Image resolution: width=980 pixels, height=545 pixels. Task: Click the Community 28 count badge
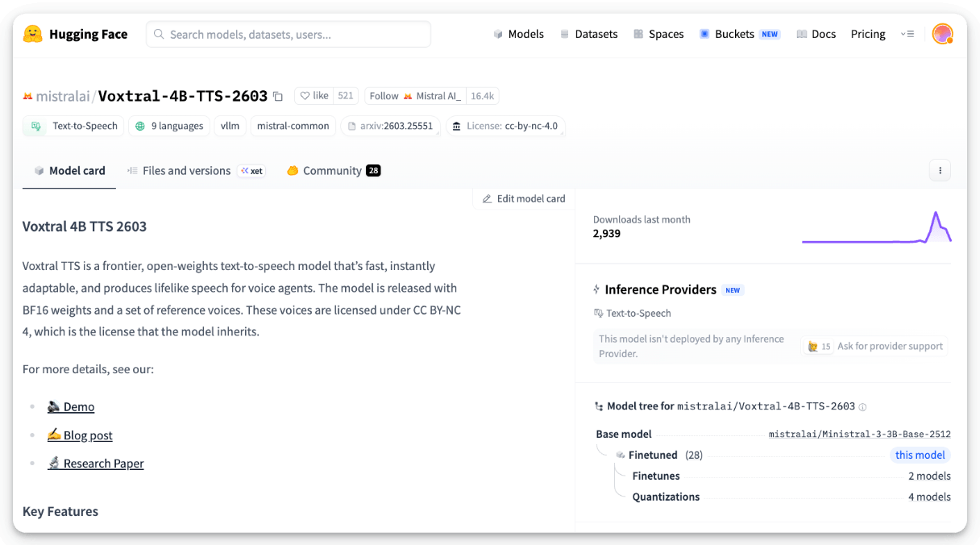click(373, 171)
